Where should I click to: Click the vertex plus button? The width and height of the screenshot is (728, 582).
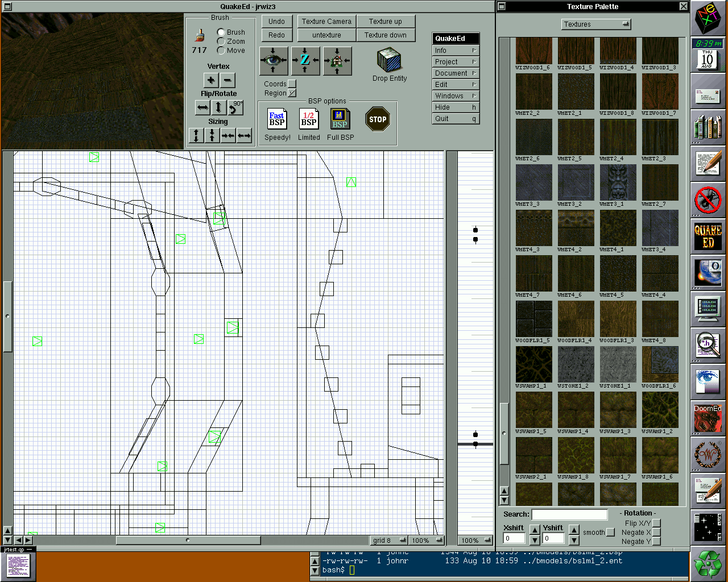[x=211, y=80]
